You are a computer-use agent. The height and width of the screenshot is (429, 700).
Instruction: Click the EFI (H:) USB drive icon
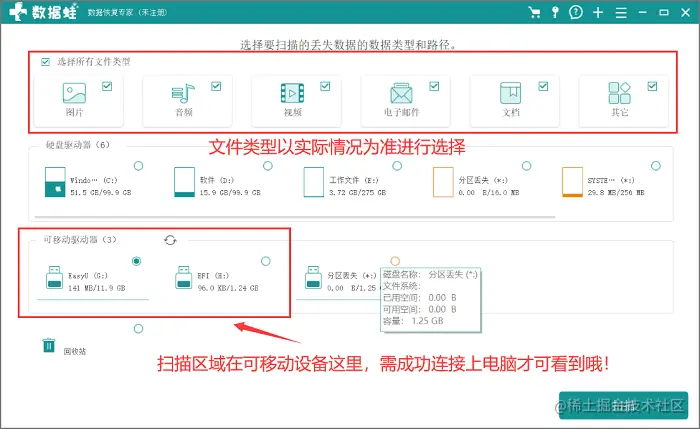(183, 277)
